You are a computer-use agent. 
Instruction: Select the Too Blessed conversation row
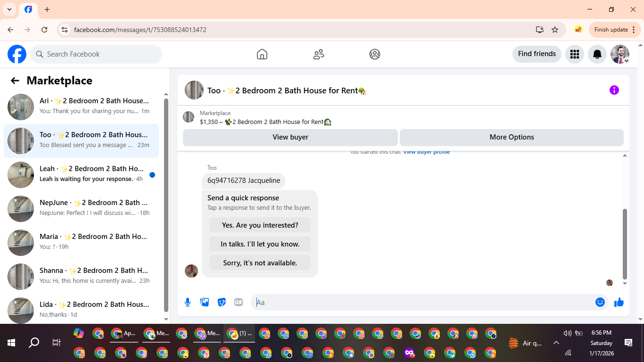81,141
